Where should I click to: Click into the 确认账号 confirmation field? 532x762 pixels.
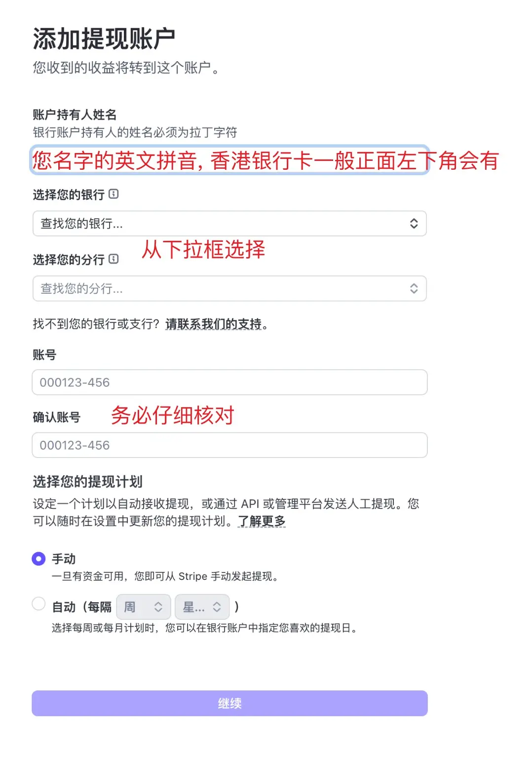[229, 445]
